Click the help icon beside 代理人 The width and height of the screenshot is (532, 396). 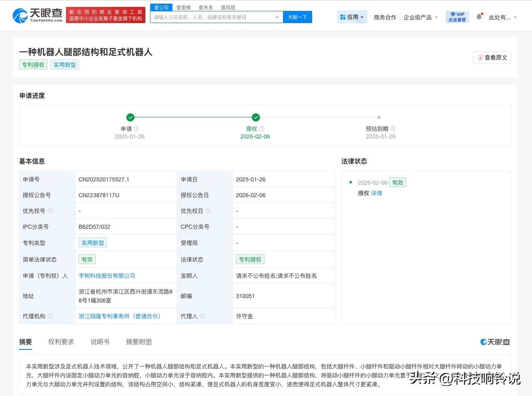click(203, 316)
